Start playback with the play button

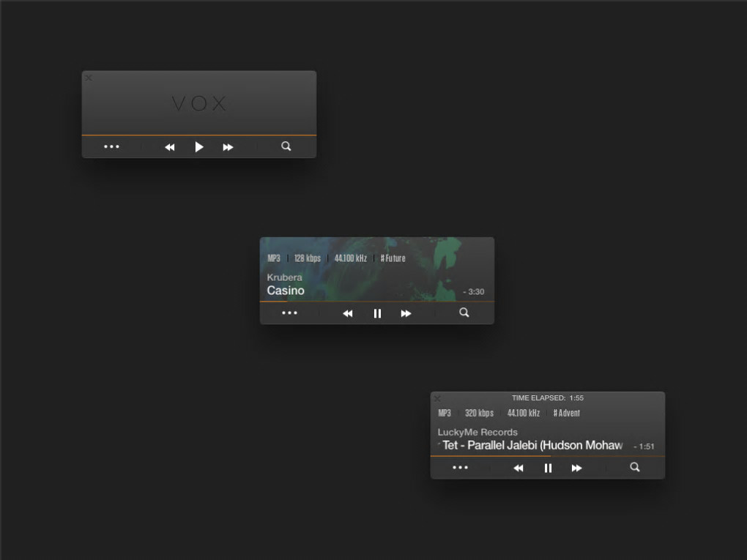pyautogui.click(x=199, y=146)
